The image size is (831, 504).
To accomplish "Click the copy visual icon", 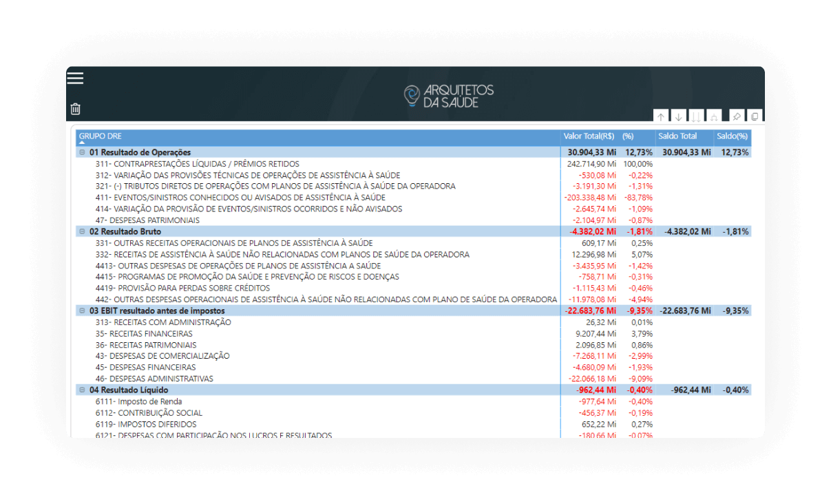I will point(754,117).
